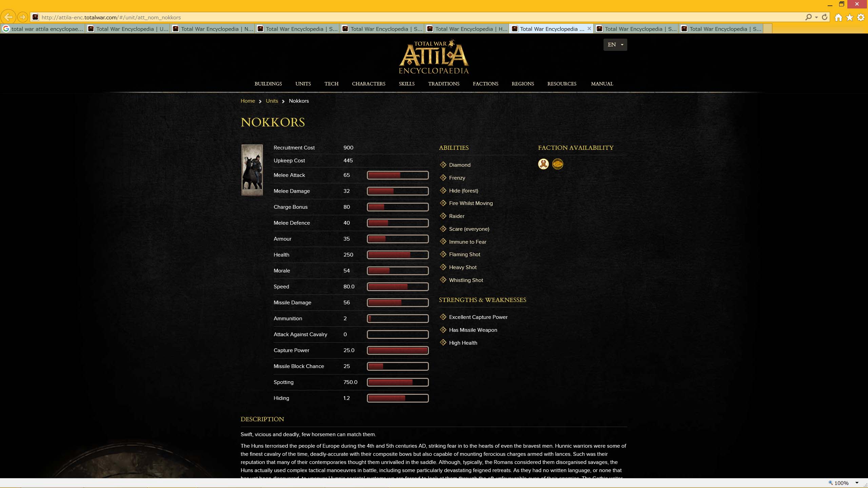Switch to the 'Total War Encyclopedia | H...' tab
868x488 pixels.
click(x=467, y=29)
